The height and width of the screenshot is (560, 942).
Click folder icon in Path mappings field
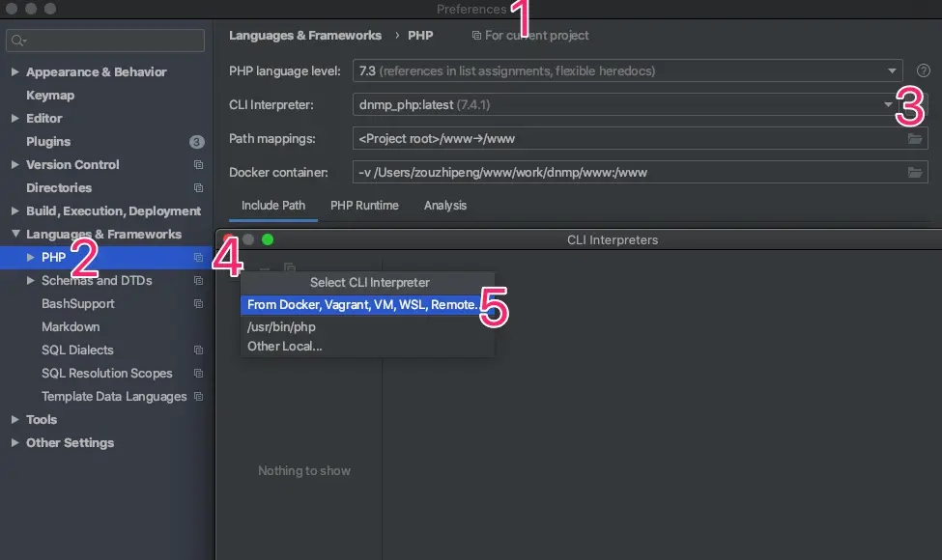(915, 139)
